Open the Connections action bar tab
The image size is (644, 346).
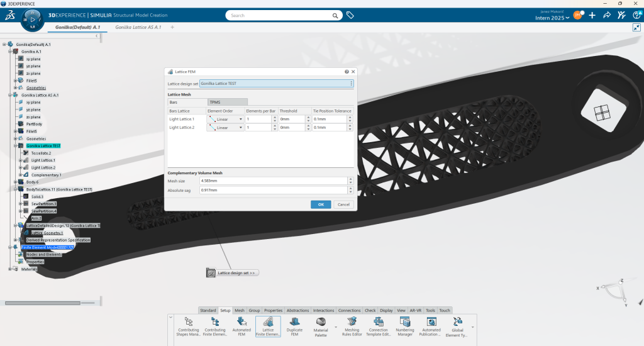(x=350, y=311)
